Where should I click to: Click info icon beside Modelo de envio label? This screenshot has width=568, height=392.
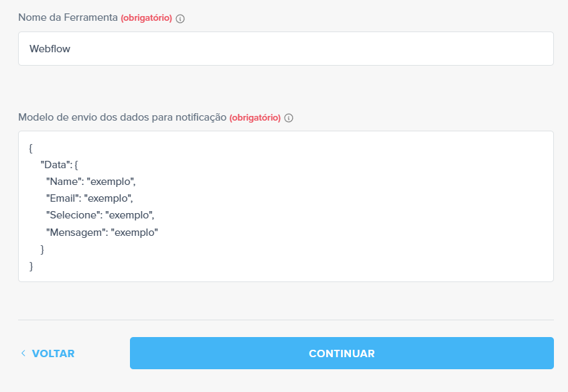(x=289, y=118)
